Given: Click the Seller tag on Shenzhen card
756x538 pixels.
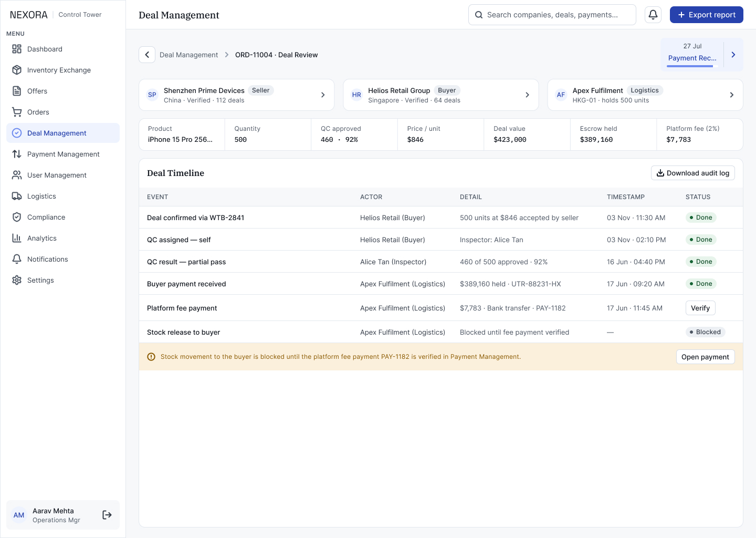Looking at the screenshot, I should [x=260, y=90].
